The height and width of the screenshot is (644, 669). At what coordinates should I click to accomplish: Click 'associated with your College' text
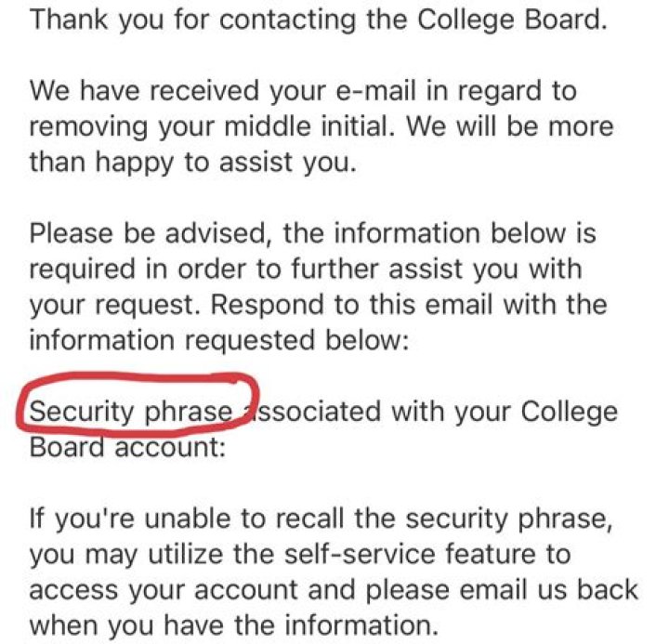[x=429, y=412]
